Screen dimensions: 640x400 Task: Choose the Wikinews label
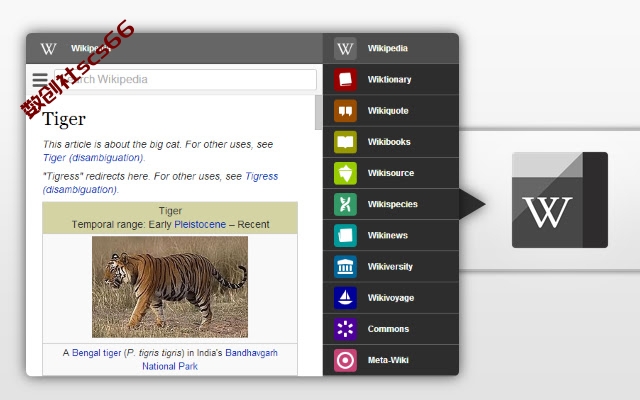(x=388, y=235)
